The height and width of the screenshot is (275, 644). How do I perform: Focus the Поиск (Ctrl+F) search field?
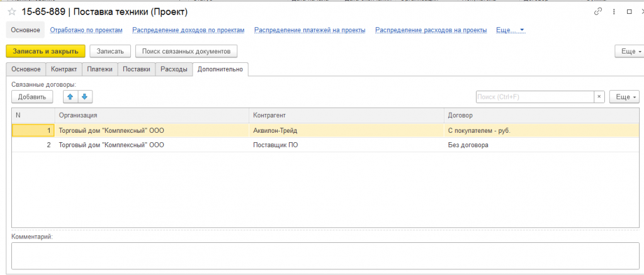pyautogui.click(x=534, y=97)
